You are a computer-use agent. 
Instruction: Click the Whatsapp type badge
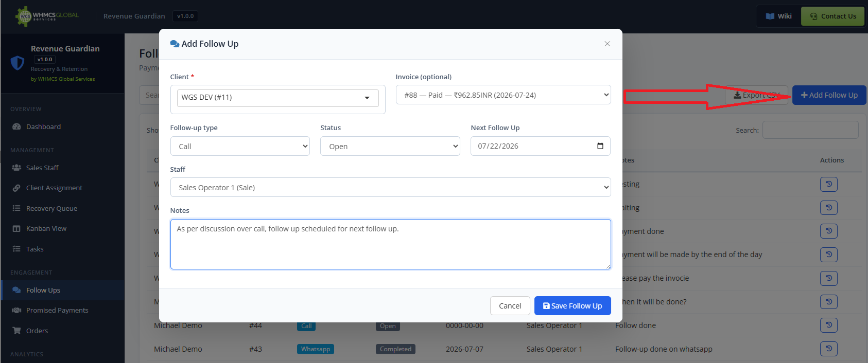(x=316, y=349)
